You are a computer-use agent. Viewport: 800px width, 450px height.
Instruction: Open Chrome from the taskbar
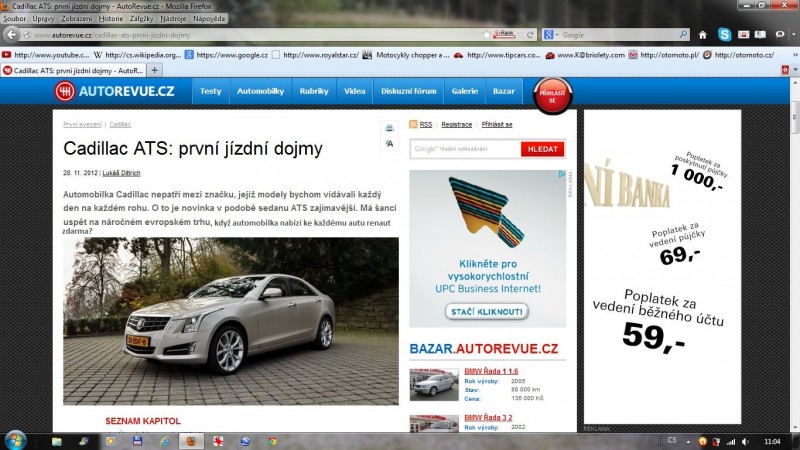click(272, 441)
